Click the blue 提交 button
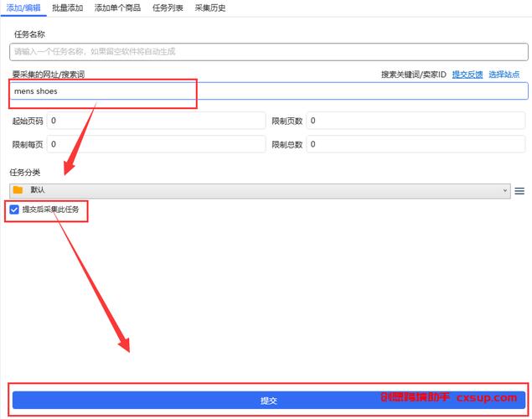 pyautogui.click(x=269, y=401)
